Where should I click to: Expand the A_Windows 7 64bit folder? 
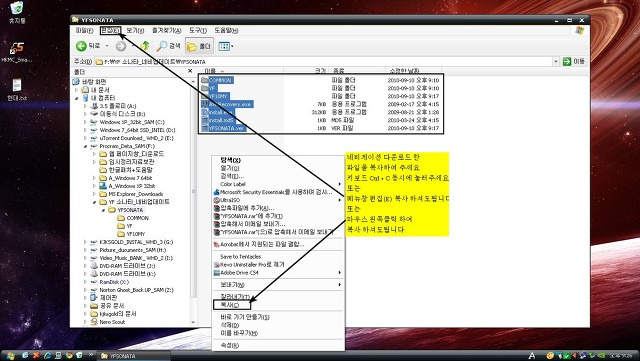[94, 178]
